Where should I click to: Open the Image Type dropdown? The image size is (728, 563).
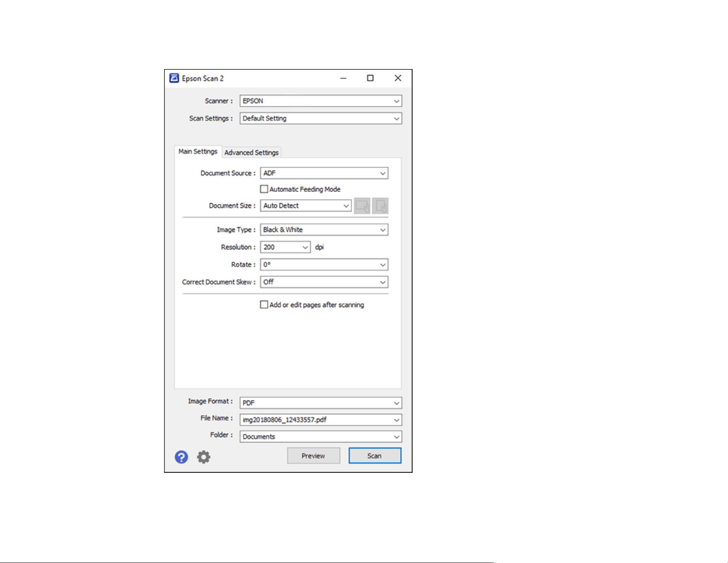pos(324,230)
